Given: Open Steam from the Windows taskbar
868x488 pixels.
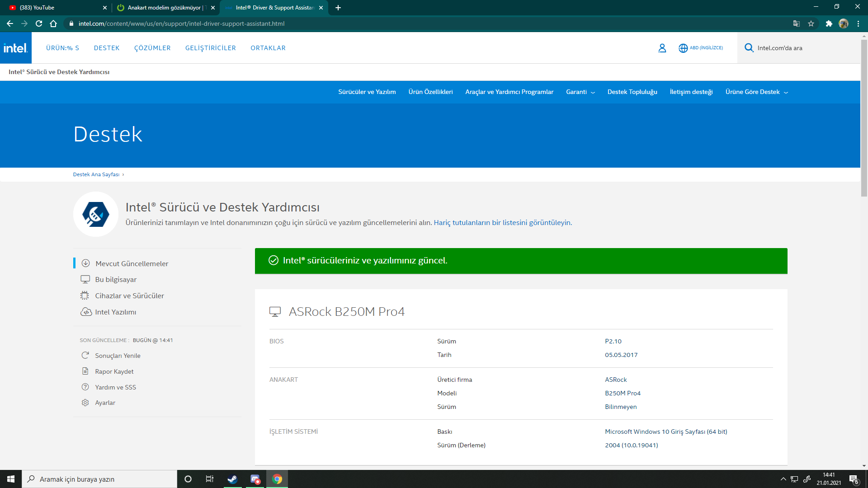Looking at the screenshot, I should 232,479.
